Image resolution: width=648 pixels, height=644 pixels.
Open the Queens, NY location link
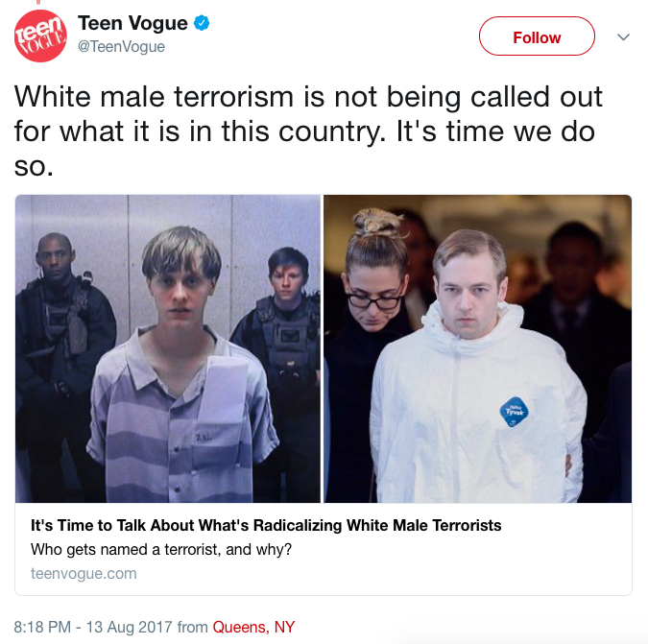point(253,627)
